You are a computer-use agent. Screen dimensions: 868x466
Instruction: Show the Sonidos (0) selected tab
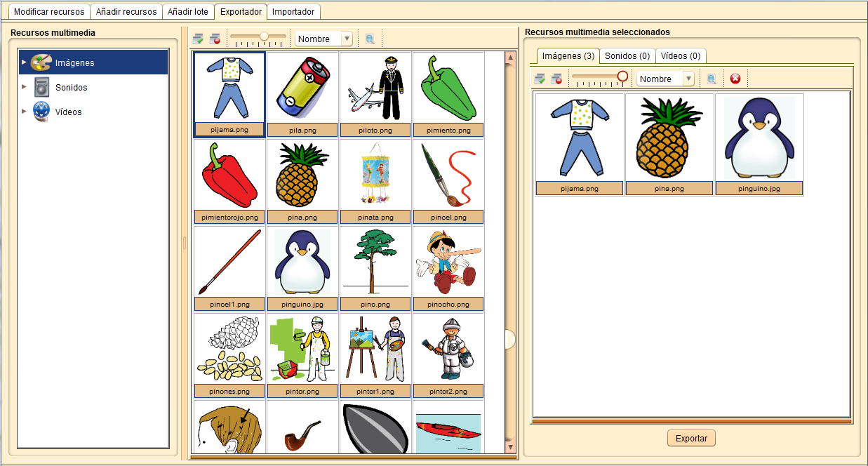click(x=627, y=56)
